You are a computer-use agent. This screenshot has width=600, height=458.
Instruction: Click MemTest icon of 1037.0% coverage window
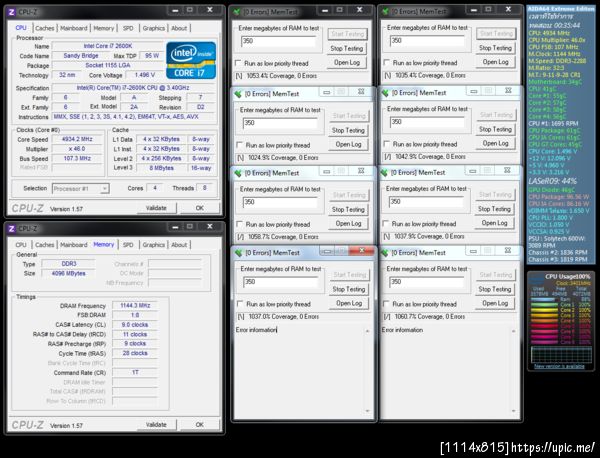(239, 253)
